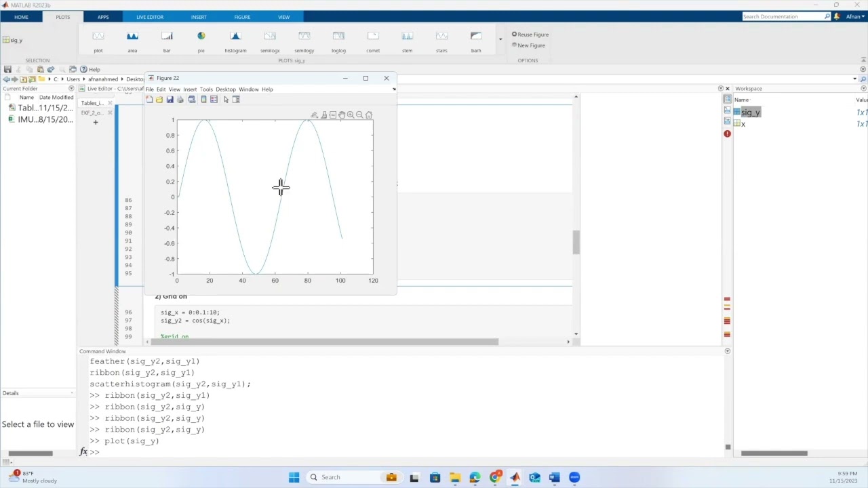Pick the histogram plot icon
Image resolution: width=868 pixels, height=488 pixels.
(235, 36)
